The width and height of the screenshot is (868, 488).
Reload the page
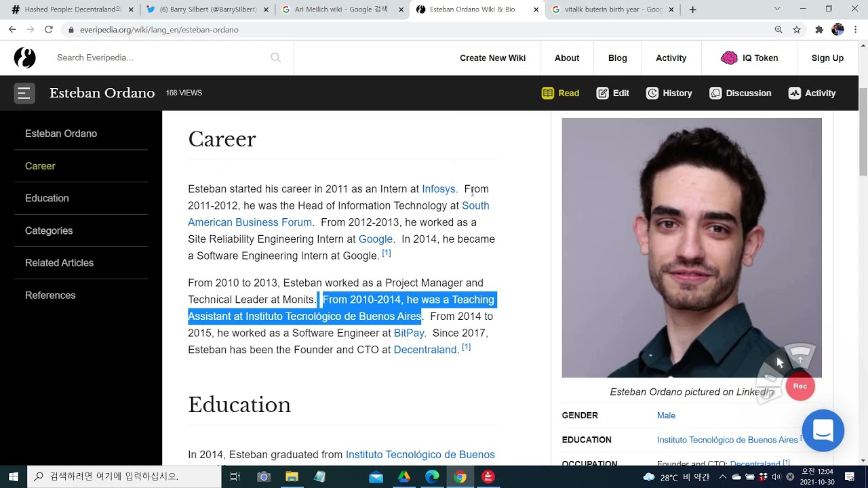tap(49, 30)
